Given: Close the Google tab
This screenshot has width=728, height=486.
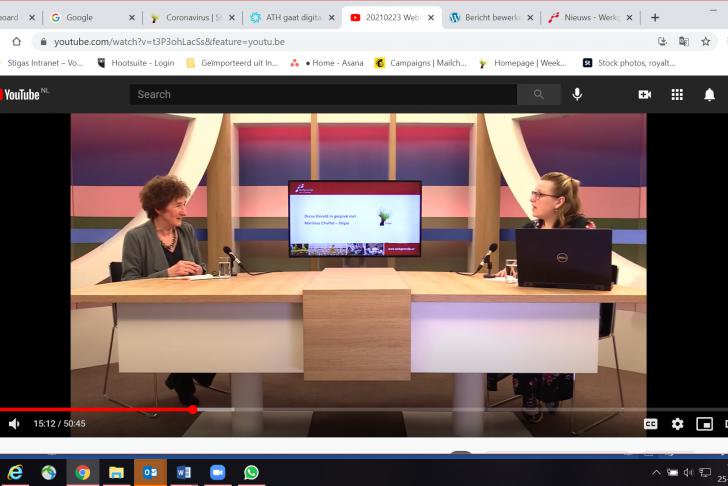Looking at the screenshot, I should click(x=132, y=18).
